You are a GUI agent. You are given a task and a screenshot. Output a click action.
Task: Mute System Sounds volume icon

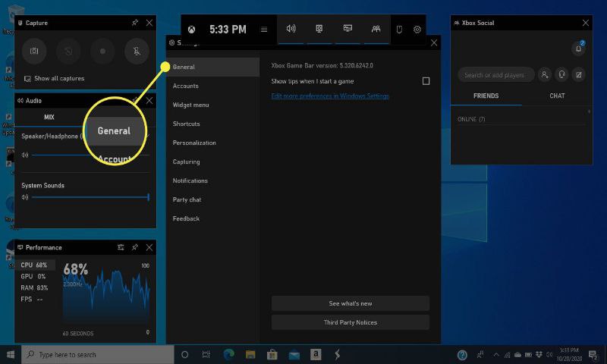coord(25,197)
